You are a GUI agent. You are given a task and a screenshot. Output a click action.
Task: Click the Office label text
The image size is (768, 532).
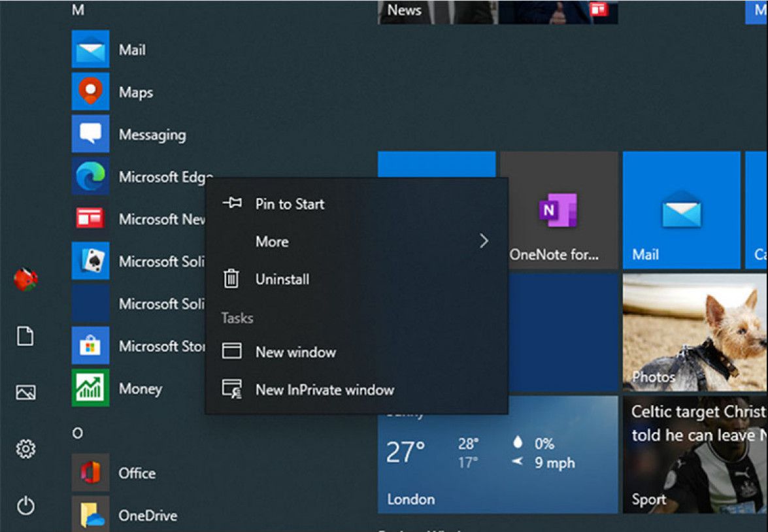(137, 473)
